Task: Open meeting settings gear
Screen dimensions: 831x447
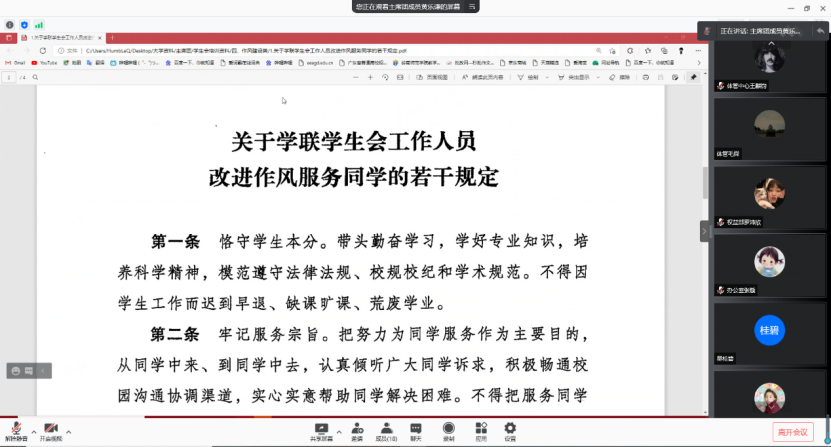Action: pos(510,428)
